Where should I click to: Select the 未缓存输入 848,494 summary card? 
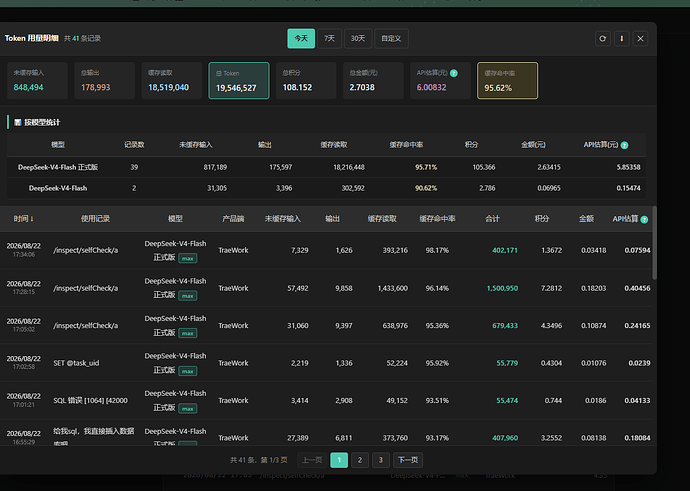(x=37, y=81)
